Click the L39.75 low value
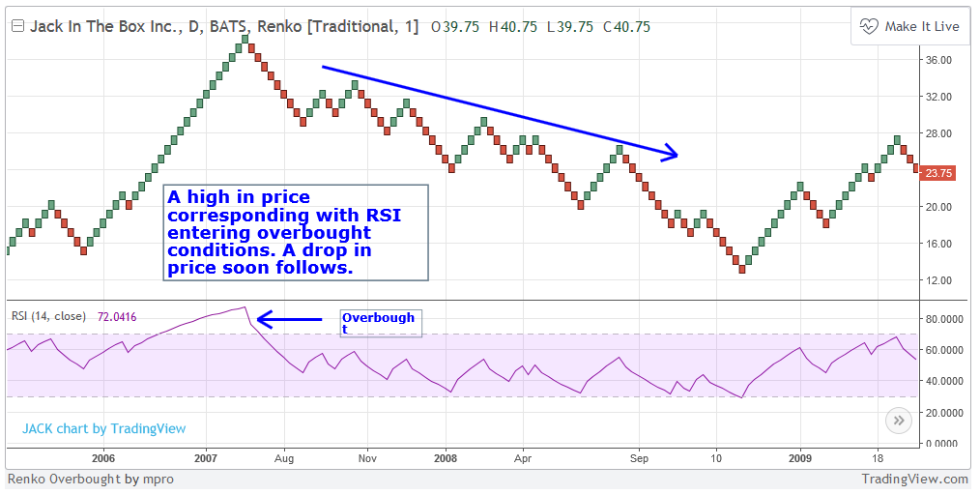Viewport: 980px width, 495px height. click(x=569, y=27)
